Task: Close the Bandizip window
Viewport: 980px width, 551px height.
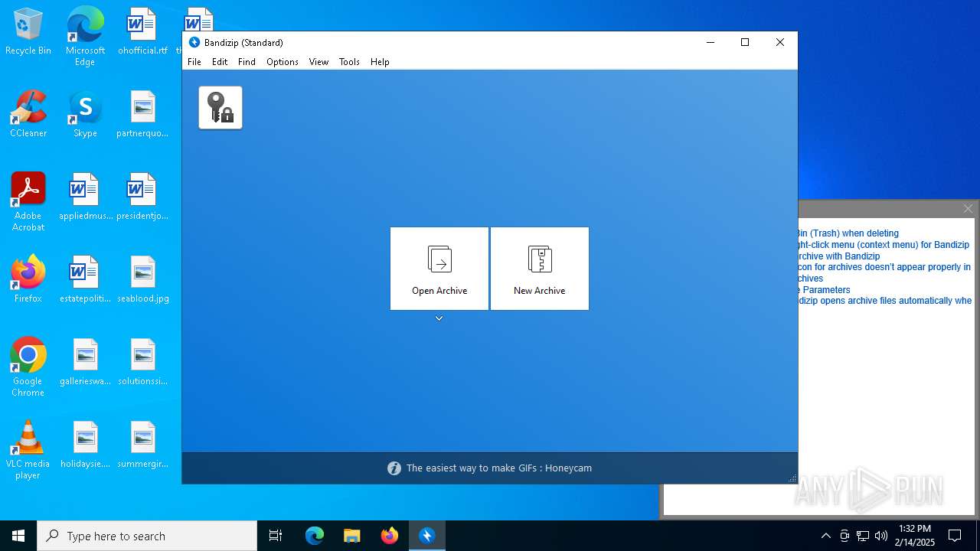Action: point(780,43)
